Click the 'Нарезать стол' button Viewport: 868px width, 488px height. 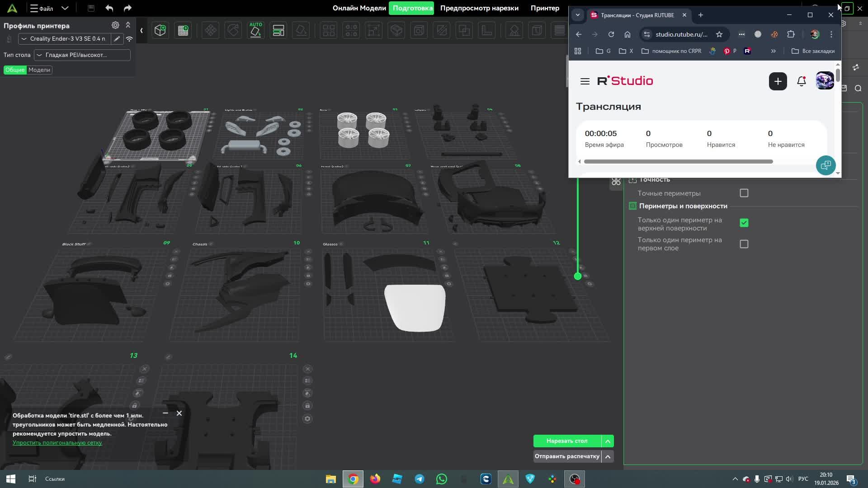[567, 441]
